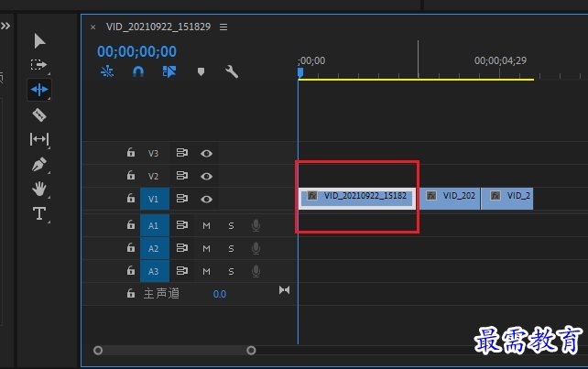Enable voice-over record on A2

256,248
